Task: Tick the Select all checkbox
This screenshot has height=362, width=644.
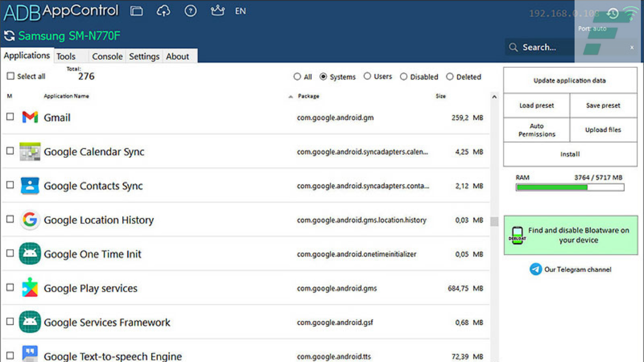Action: click(x=11, y=76)
